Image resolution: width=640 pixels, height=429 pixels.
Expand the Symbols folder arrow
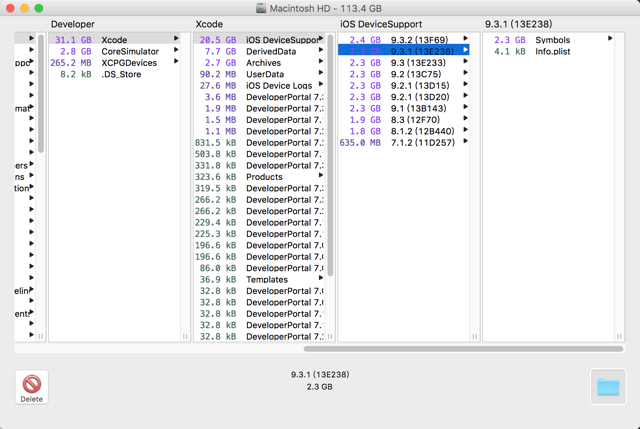[x=610, y=38]
